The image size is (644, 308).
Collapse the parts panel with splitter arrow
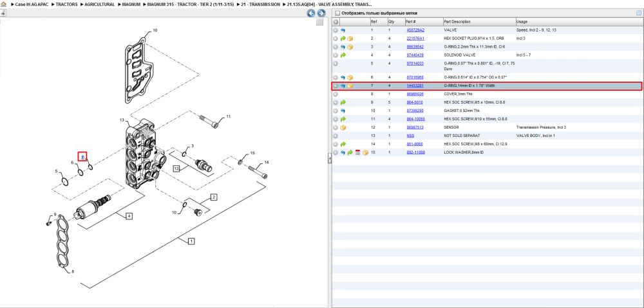click(x=329, y=159)
